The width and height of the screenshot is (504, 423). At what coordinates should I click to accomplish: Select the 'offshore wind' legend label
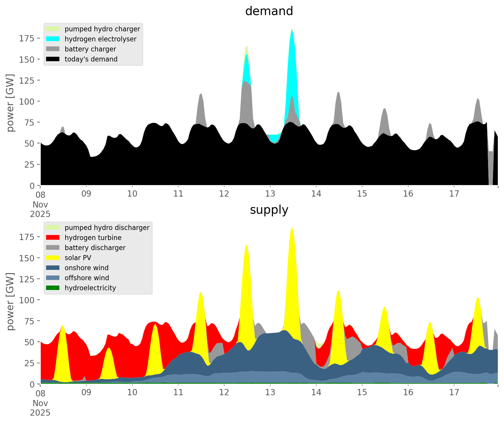point(87,278)
